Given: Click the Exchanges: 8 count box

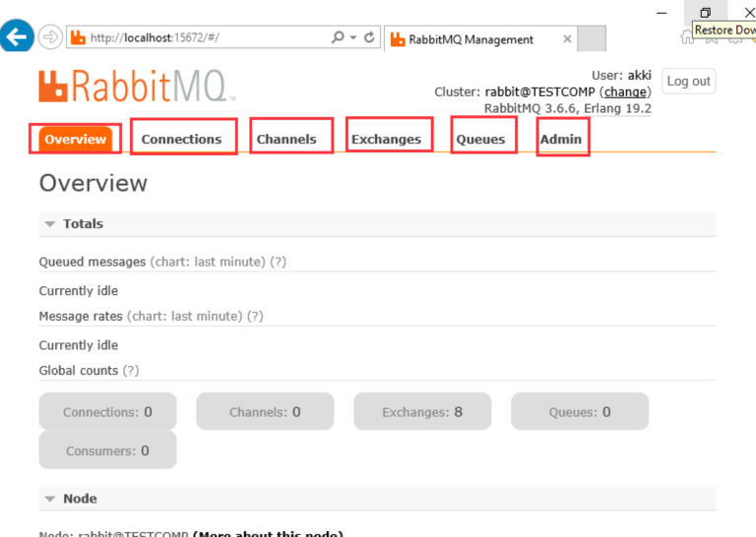Looking at the screenshot, I should [422, 411].
